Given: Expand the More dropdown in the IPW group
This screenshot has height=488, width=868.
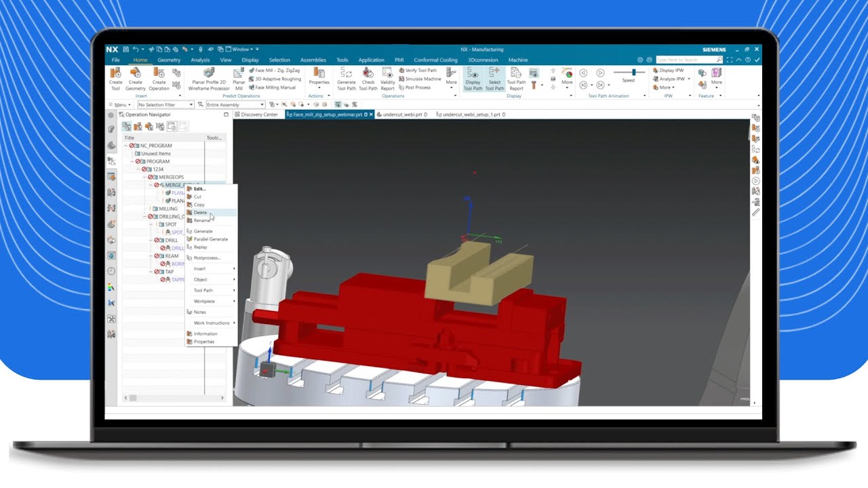Looking at the screenshot, I should [x=665, y=87].
